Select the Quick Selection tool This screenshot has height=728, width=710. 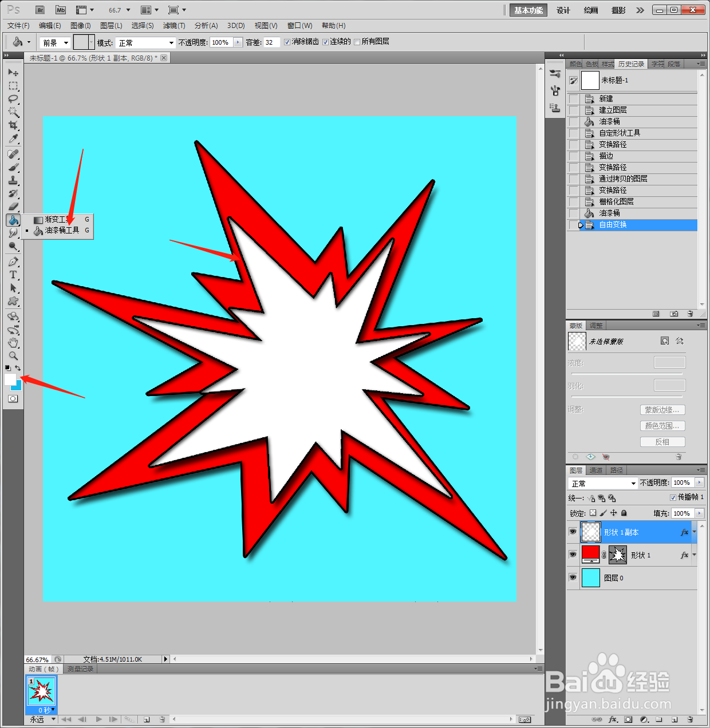click(x=13, y=112)
